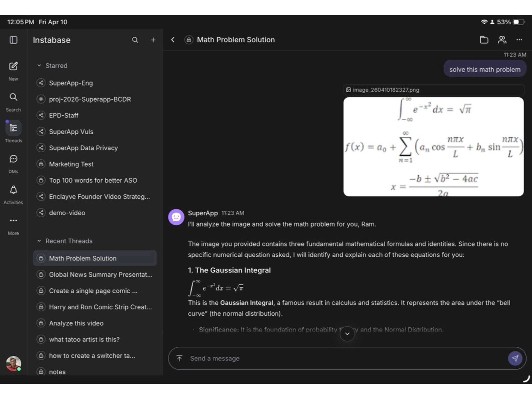Go back using the left chevron

(x=173, y=40)
